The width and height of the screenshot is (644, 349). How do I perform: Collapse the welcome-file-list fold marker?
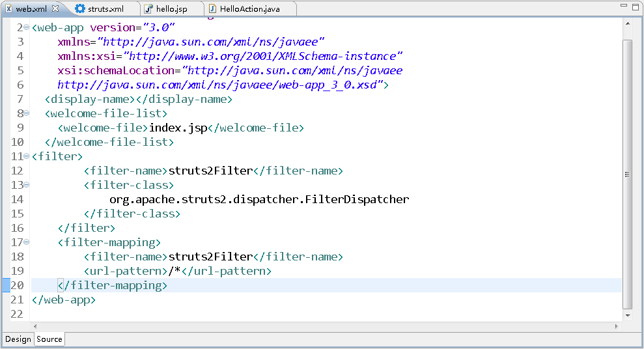[x=27, y=113]
